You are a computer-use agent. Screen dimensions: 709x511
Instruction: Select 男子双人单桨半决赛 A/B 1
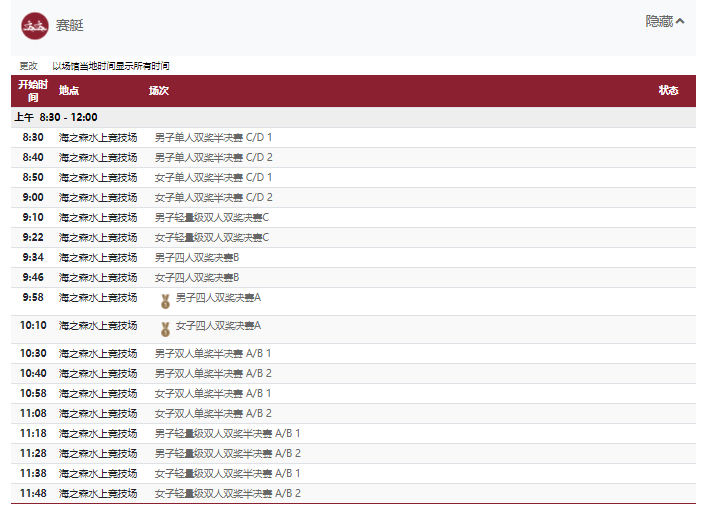213,353
